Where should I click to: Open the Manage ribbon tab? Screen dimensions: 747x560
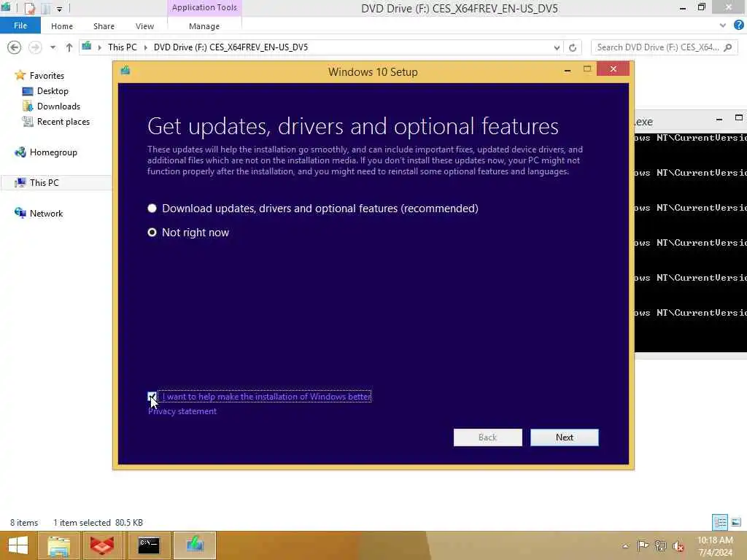pos(204,26)
